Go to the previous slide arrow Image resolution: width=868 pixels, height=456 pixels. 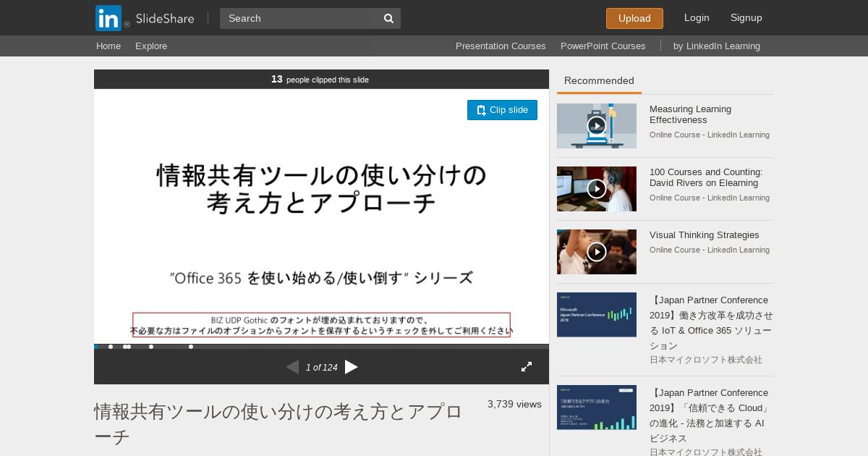292,367
